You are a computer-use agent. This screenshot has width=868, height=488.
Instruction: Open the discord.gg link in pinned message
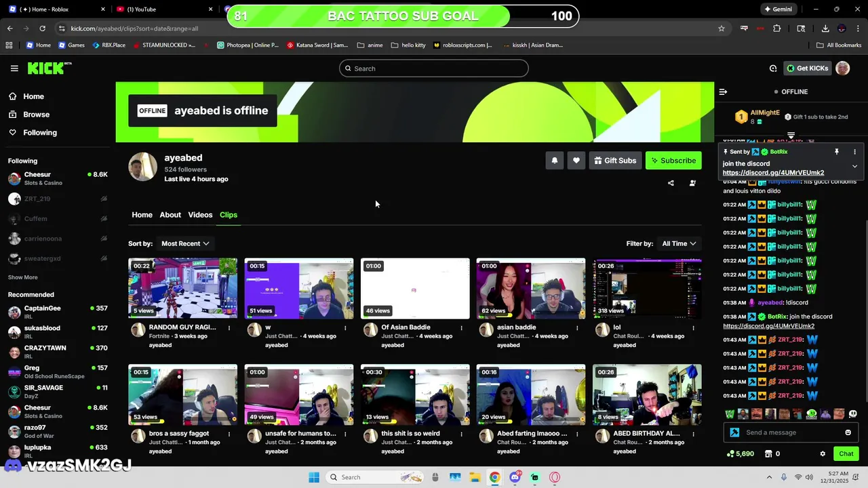[773, 173]
